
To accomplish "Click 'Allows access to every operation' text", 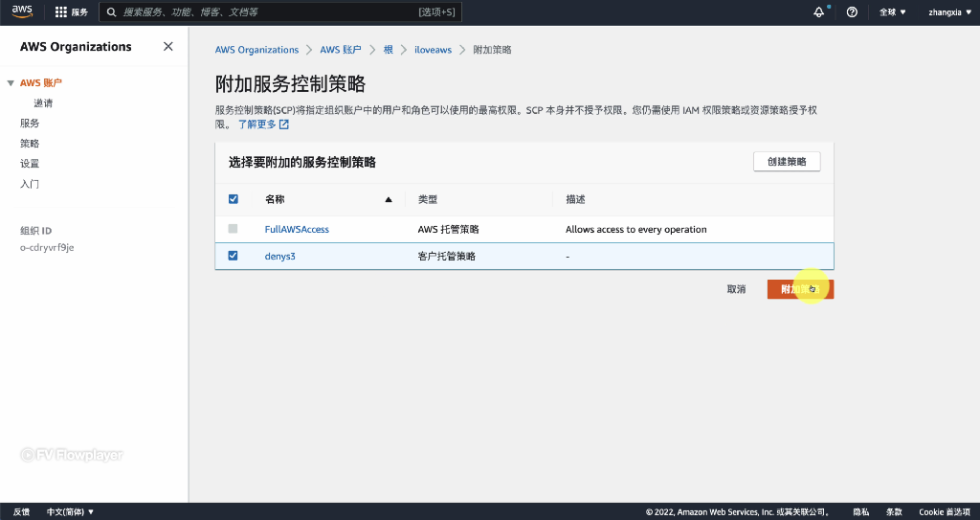I will [x=636, y=229].
